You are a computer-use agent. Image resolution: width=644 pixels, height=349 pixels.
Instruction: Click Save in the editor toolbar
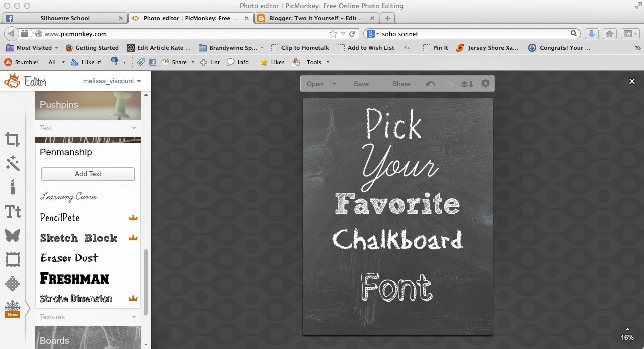pos(361,84)
